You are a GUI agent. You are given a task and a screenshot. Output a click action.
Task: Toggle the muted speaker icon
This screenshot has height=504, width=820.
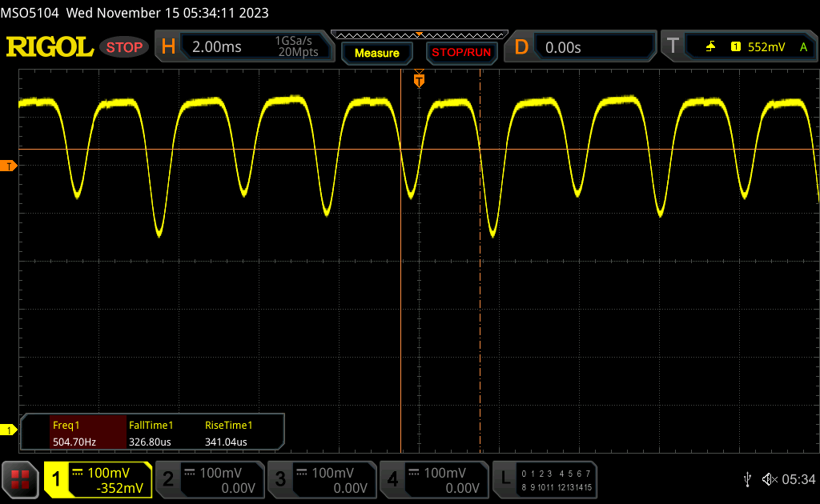tap(770, 479)
